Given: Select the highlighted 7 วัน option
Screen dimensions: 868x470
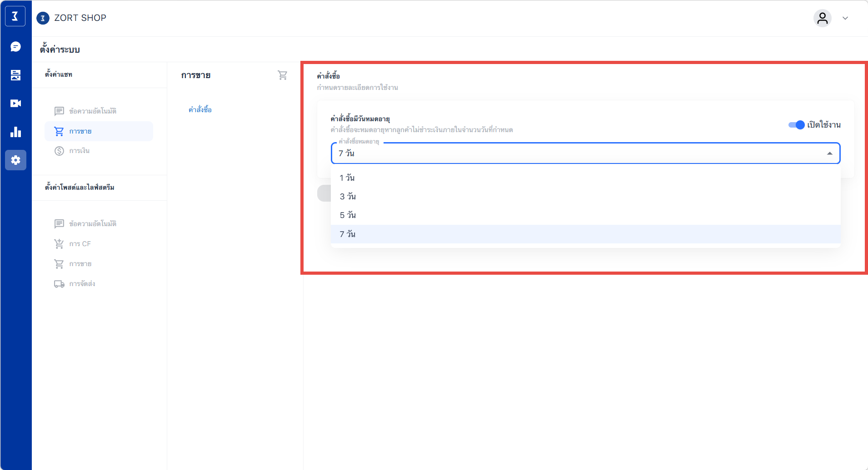Looking at the screenshot, I should click(348, 234).
